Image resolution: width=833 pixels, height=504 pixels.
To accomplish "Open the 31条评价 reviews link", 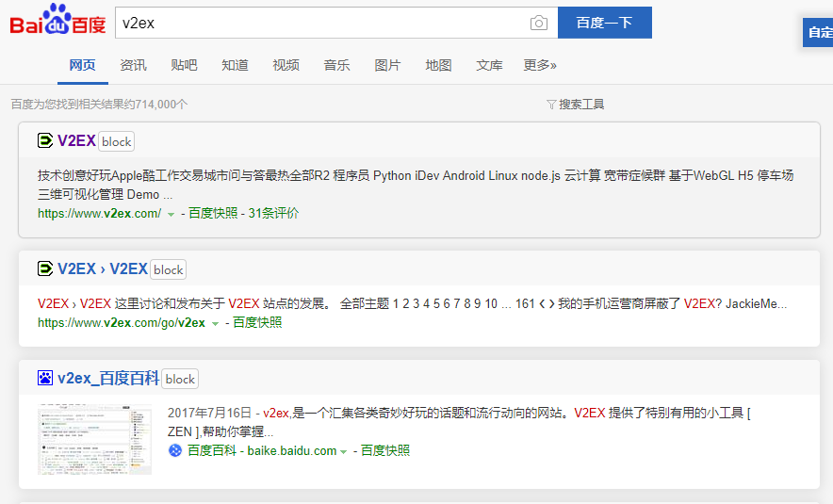I will (273, 214).
